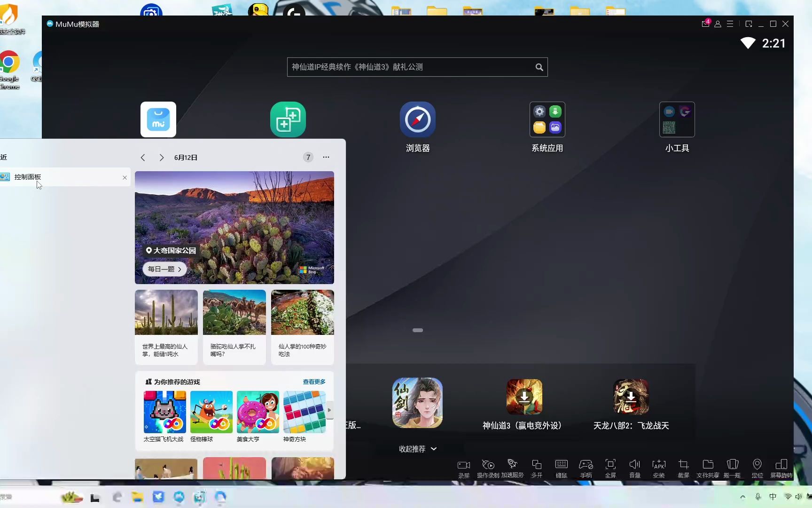
Task: Open 骆驼吃仙人掌不扎嘴吗 article card
Action: [x=234, y=327]
